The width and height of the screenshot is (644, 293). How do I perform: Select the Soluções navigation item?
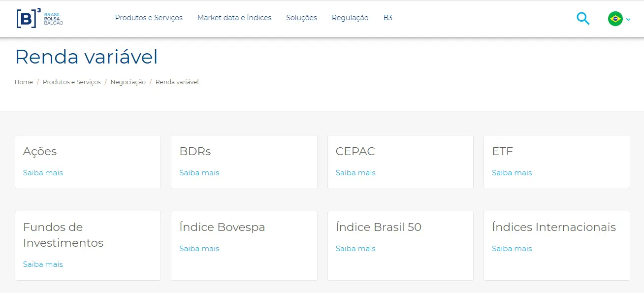point(301,18)
